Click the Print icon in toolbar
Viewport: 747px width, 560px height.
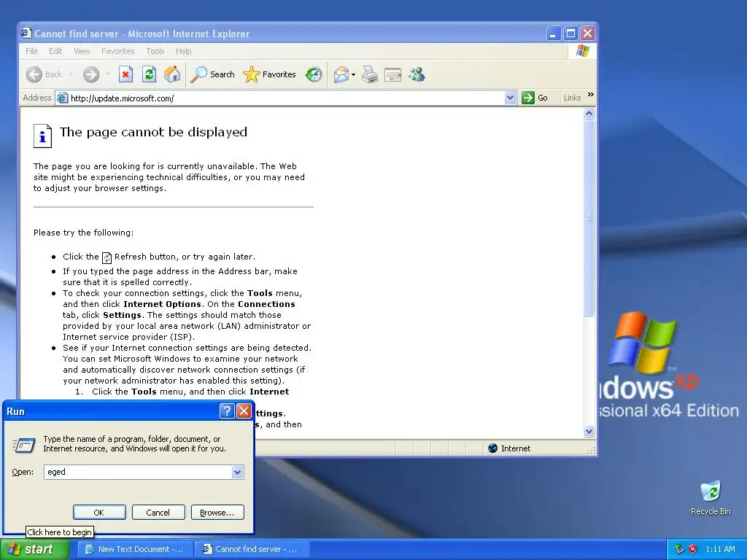[x=370, y=75]
